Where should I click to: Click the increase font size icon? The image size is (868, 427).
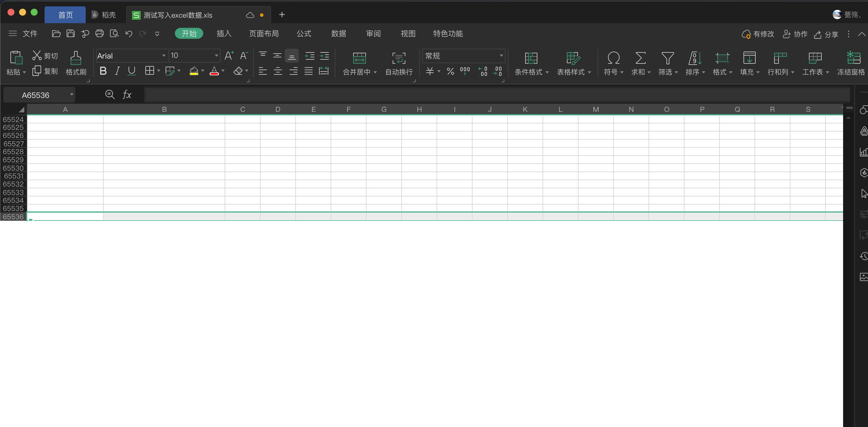[x=229, y=56]
